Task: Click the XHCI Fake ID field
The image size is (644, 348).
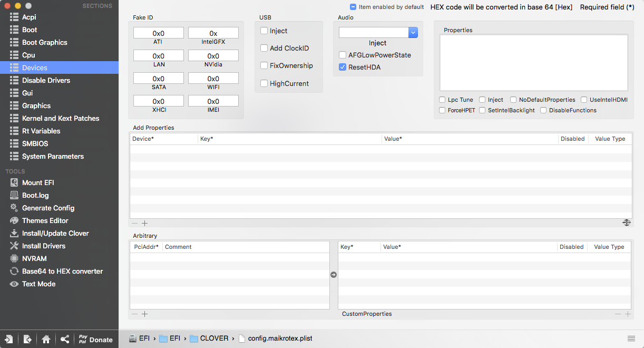Action: point(159,101)
